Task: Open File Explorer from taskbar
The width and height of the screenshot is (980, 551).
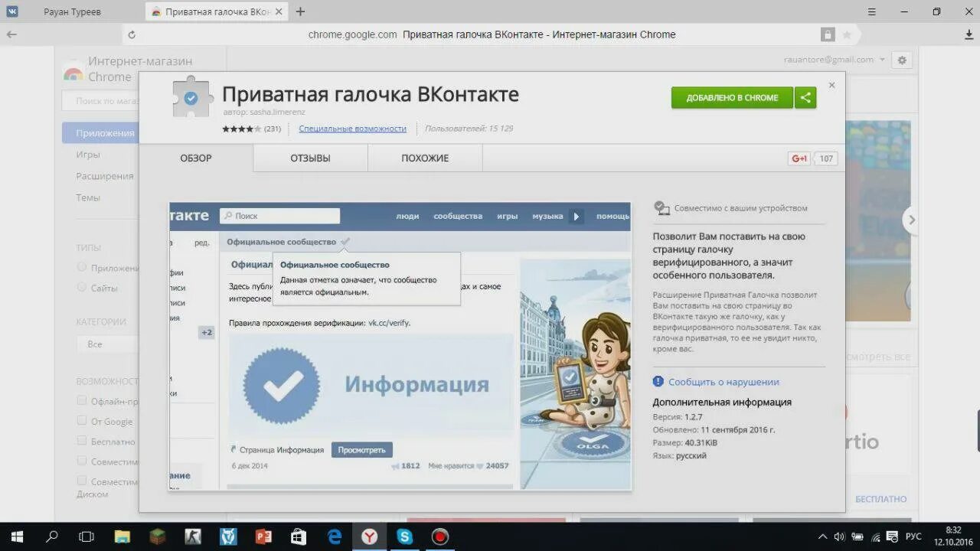Action: pyautogui.click(x=122, y=536)
